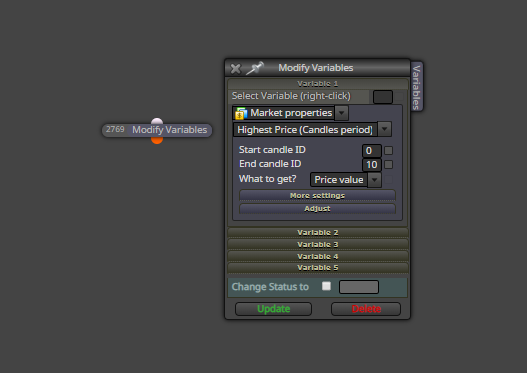Click the red Delete button
The height and width of the screenshot is (373, 527).
pos(366,309)
